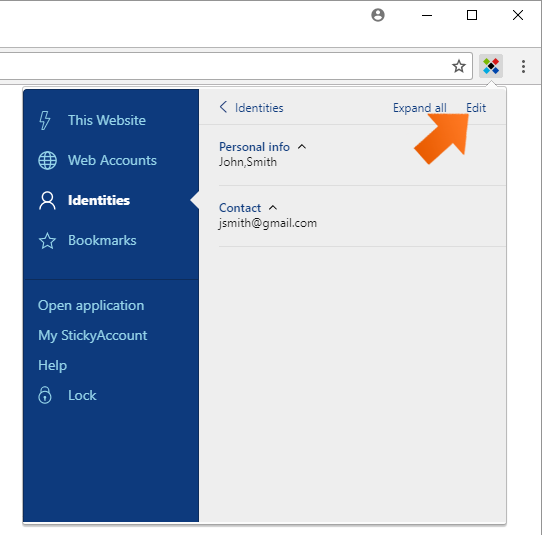Click the star Bookmarks icon
542x535 pixels.
pos(47,241)
